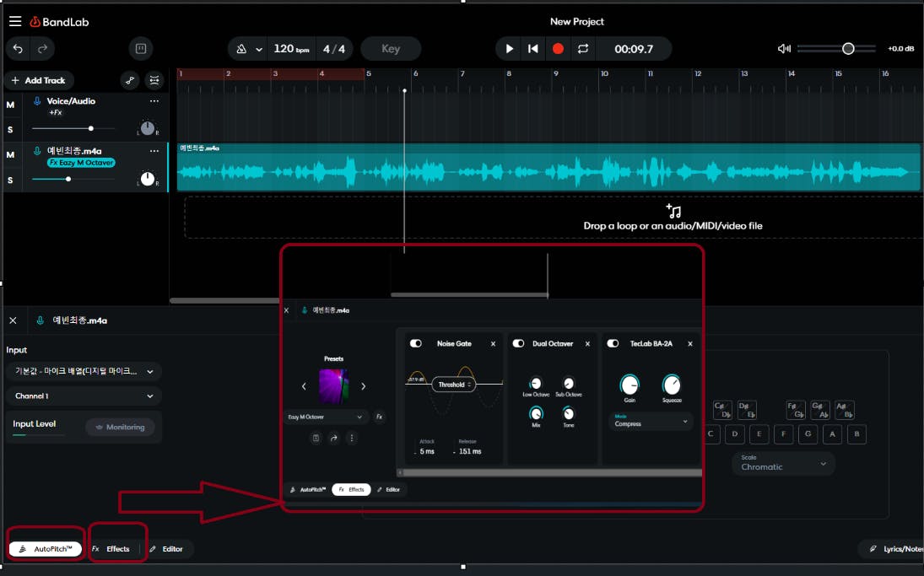Mute the Voice/Audio track
Screen dimensions: 924x576
click(10, 105)
